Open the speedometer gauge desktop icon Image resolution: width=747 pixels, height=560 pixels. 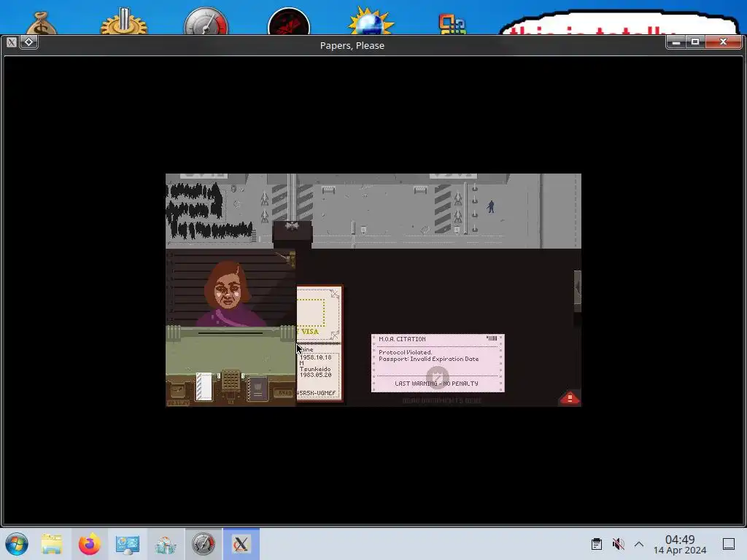[x=206, y=21]
